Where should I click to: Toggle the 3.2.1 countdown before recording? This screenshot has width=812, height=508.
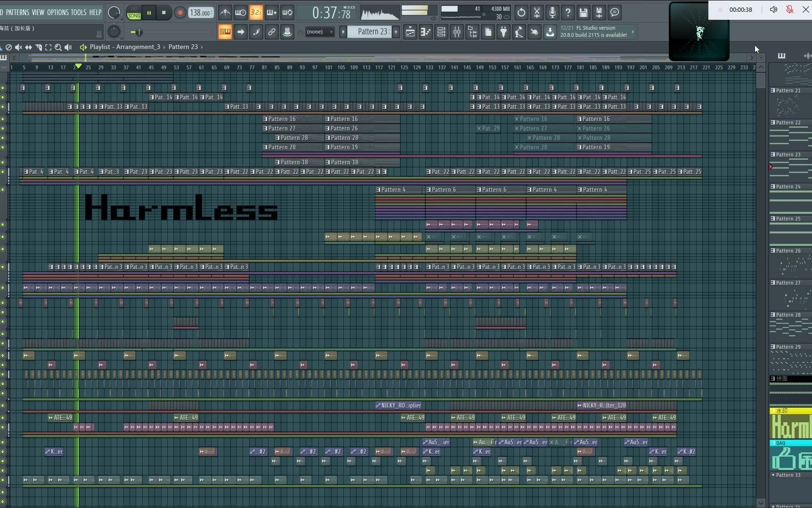[x=256, y=13]
